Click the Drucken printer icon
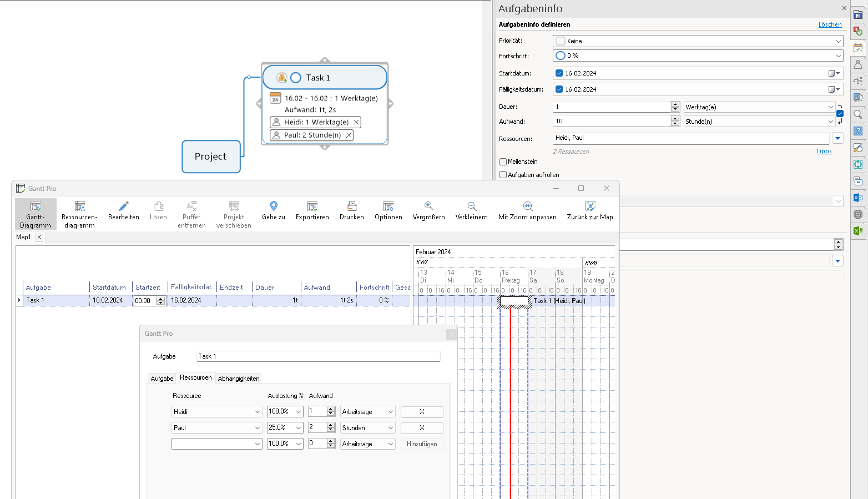Screen dimensions: 868x499 pos(352,211)
